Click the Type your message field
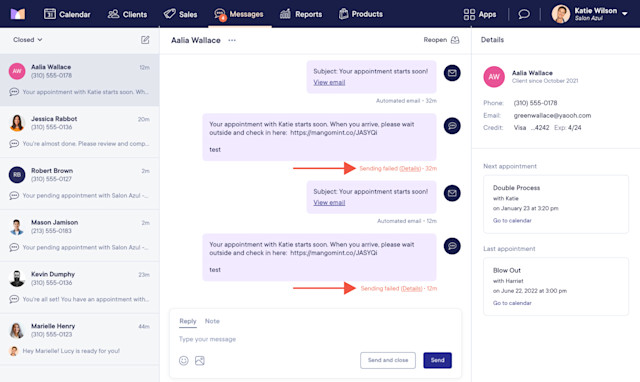The height and width of the screenshot is (382, 640). [x=315, y=339]
